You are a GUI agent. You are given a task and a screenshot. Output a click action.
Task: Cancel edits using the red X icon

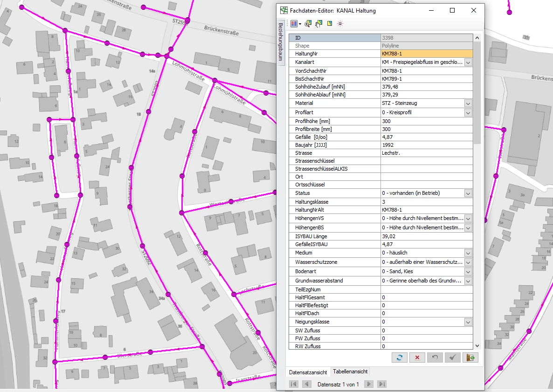[x=417, y=358]
